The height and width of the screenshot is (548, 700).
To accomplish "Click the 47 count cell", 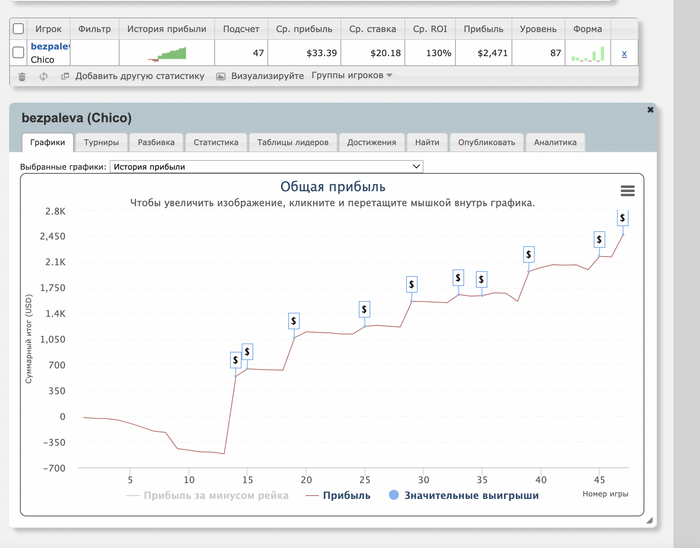I will (241, 53).
